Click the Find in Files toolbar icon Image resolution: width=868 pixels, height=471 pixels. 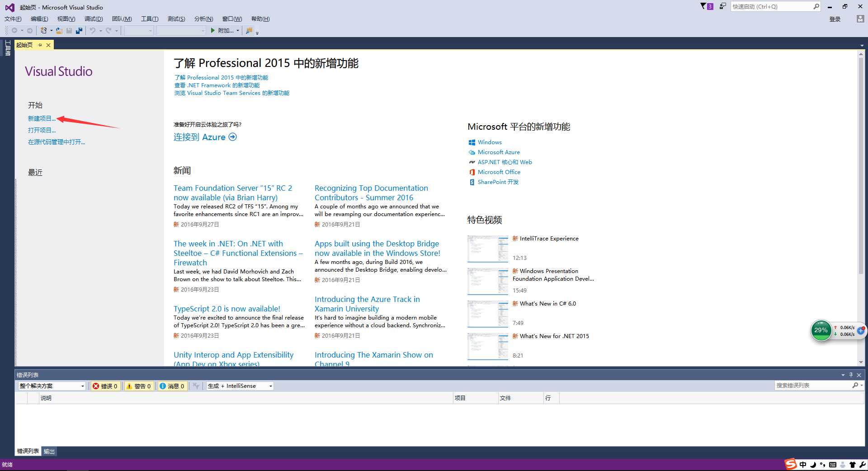(x=249, y=31)
